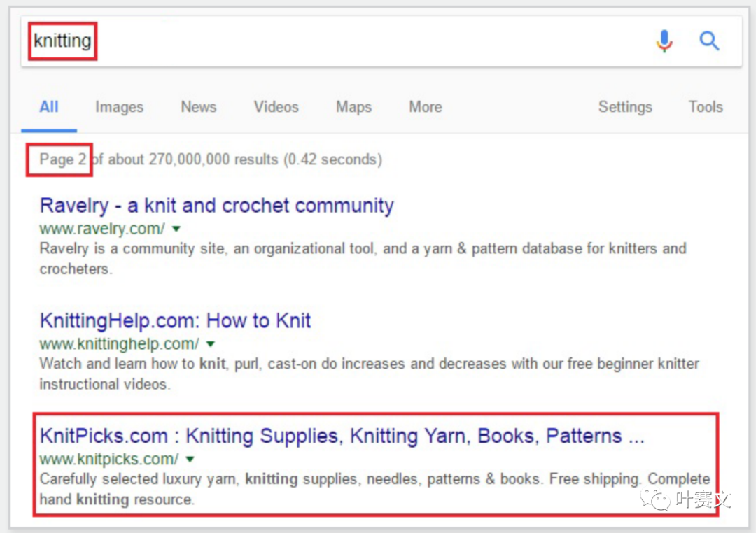Viewport: 756px width, 533px height.
Task: Expand the arrow beside www.knittinghelp.com
Action: (211, 344)
